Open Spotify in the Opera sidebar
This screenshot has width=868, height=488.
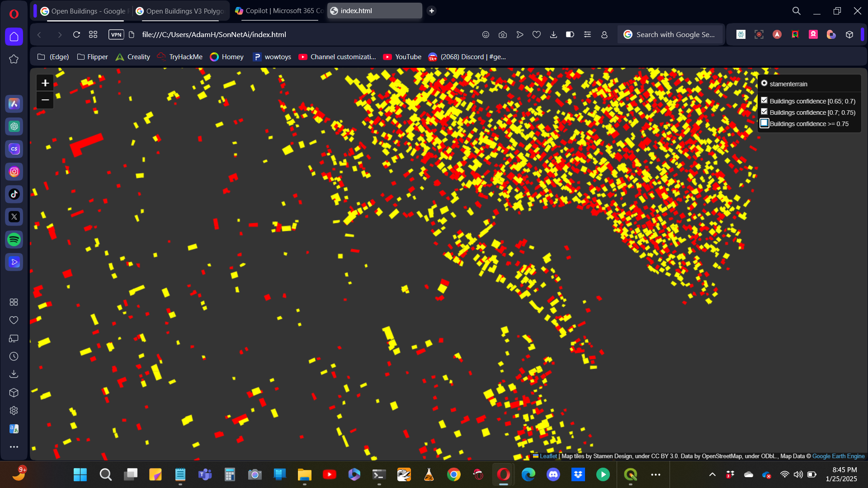pos(14,239)
